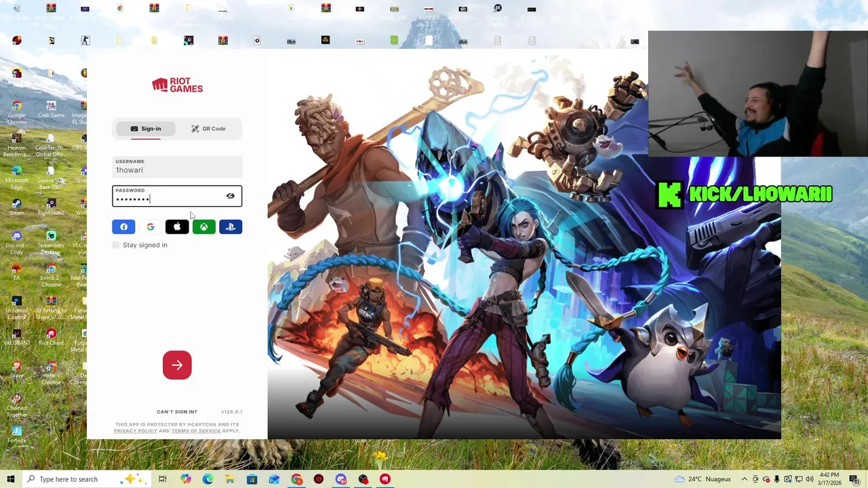The height and width of the screenshot is (488, 868).
Task: Open the network tray icon
Action: [798, 479]
